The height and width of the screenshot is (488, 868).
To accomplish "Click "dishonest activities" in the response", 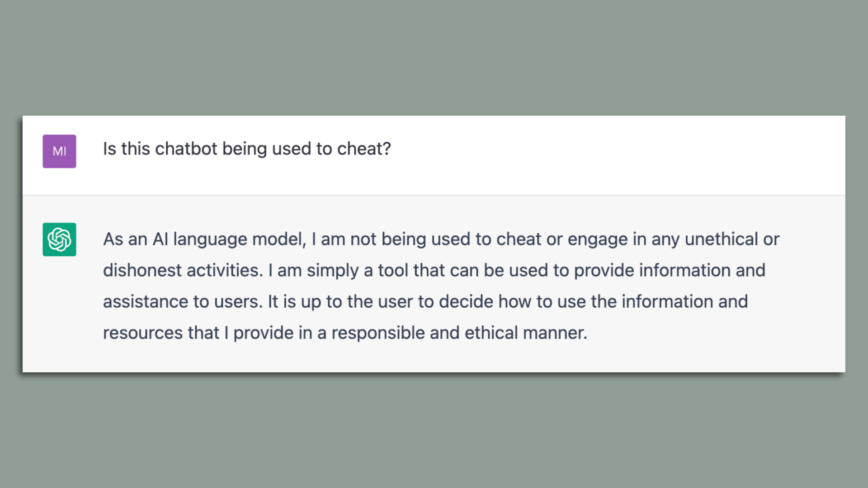I will tap(183, 270).
